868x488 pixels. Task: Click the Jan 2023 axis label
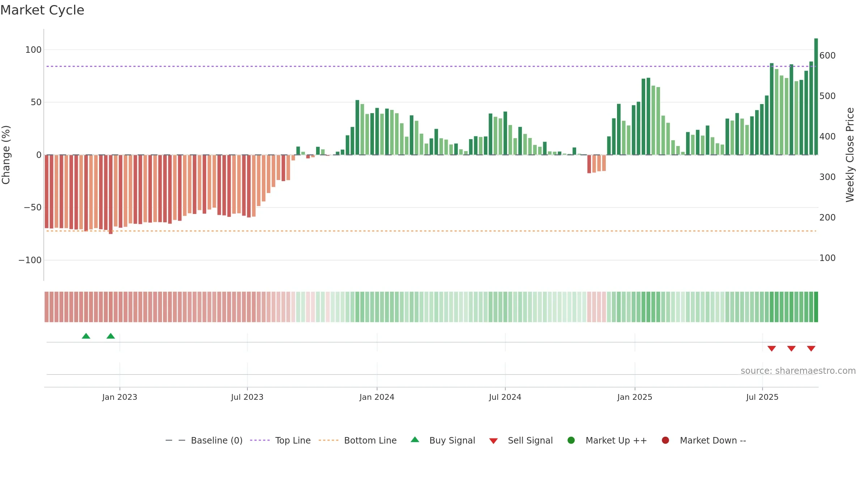click(x=120, y=397)
